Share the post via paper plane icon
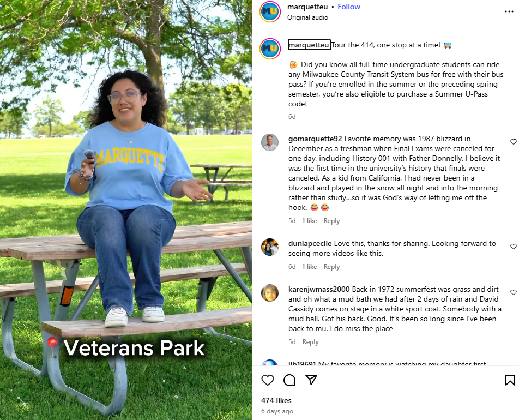 [x=311, y=380]
